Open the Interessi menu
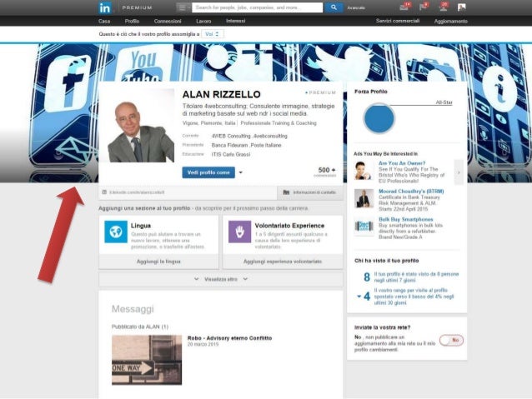This screenshot has height=399, width=532. [x=235, y=21]
